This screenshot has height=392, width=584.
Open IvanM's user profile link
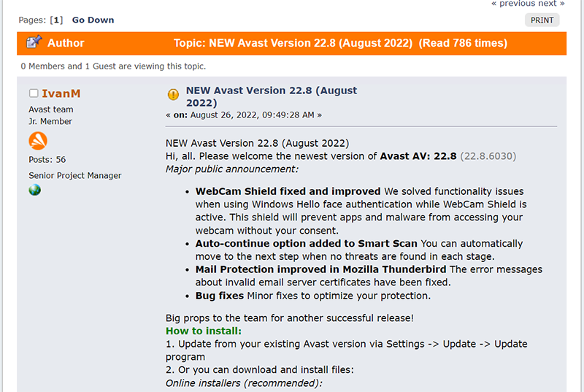tap(61, 93)
